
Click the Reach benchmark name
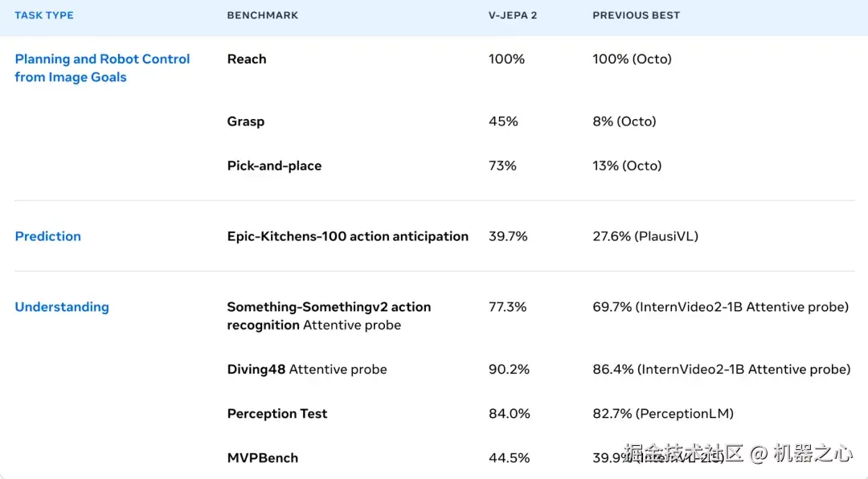247,59
